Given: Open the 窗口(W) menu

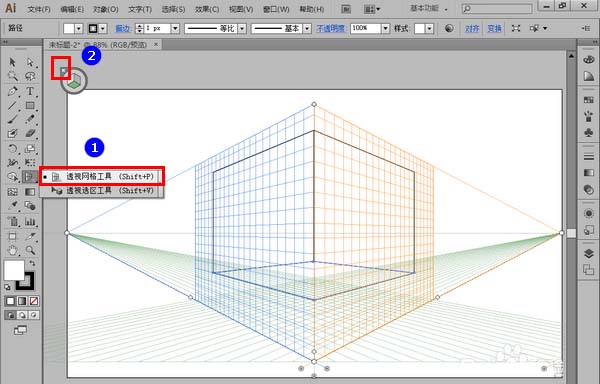Looking at the screenshot, I should pyautogui.click(x=275, y=9).
